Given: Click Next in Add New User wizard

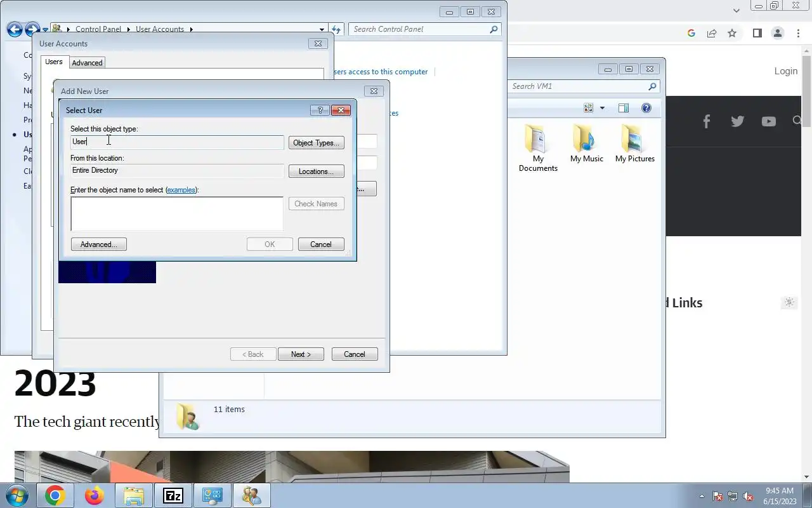Looking at the screenshot, I should [301, 354].
